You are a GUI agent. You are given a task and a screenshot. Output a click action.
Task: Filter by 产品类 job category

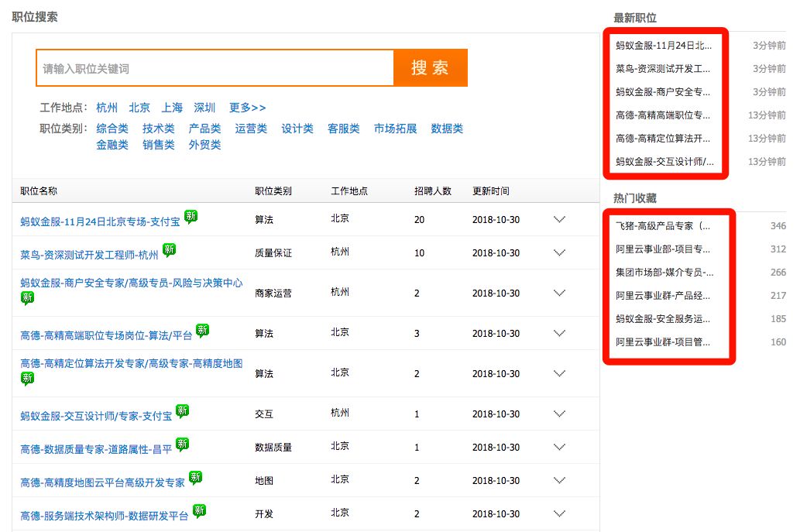point(204,129)
